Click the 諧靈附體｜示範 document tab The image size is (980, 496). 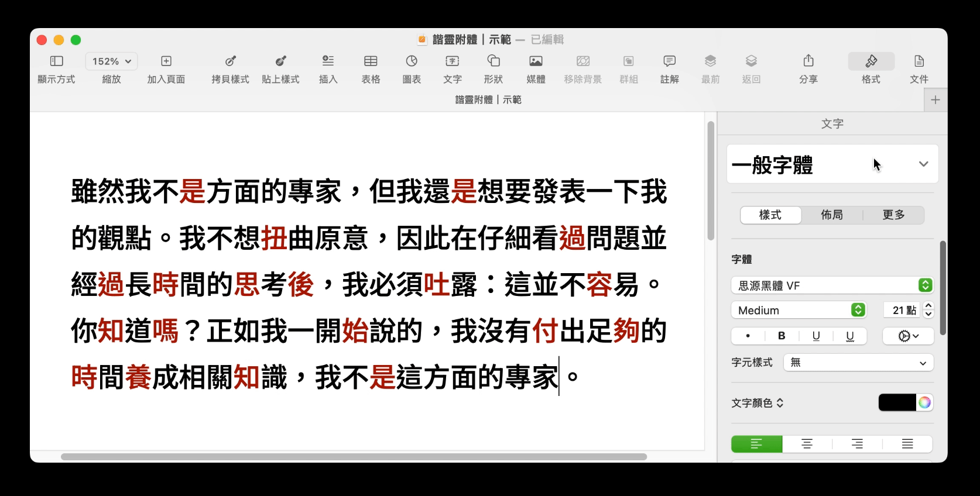(488, 100)
